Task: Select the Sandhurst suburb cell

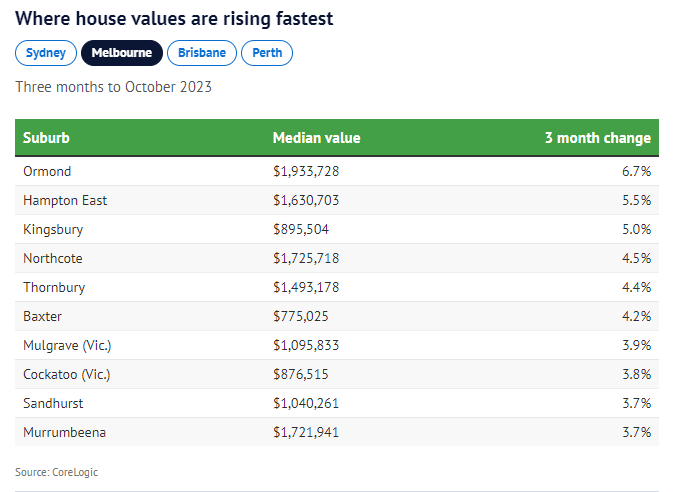Action: [x=53, y=403]
